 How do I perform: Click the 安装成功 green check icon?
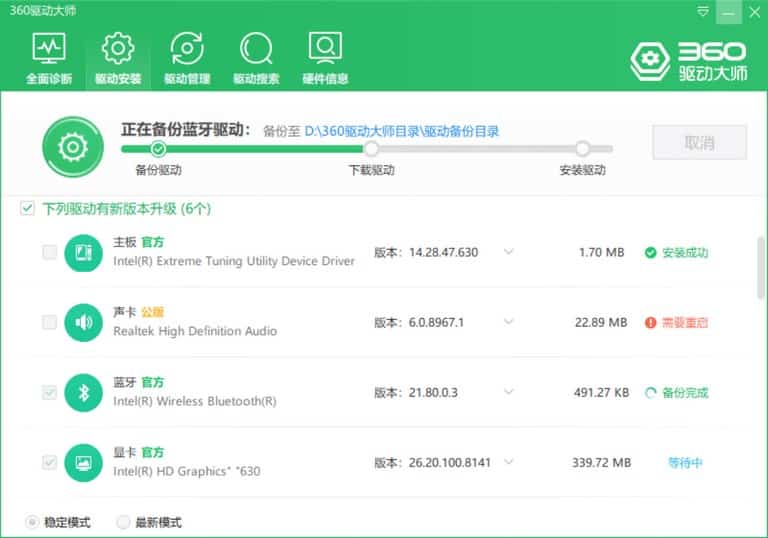tap(650, 253)
